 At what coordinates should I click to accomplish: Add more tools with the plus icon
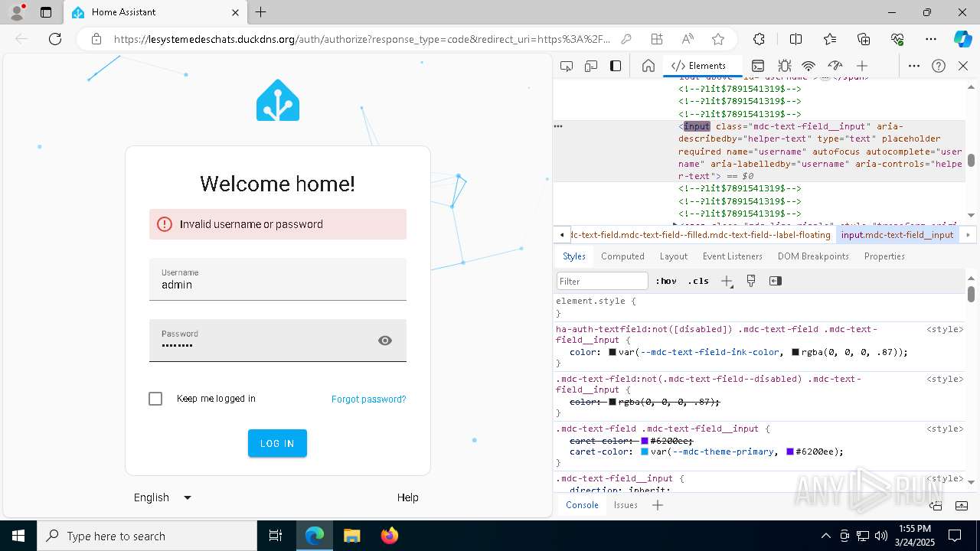[x=862, y=66]
